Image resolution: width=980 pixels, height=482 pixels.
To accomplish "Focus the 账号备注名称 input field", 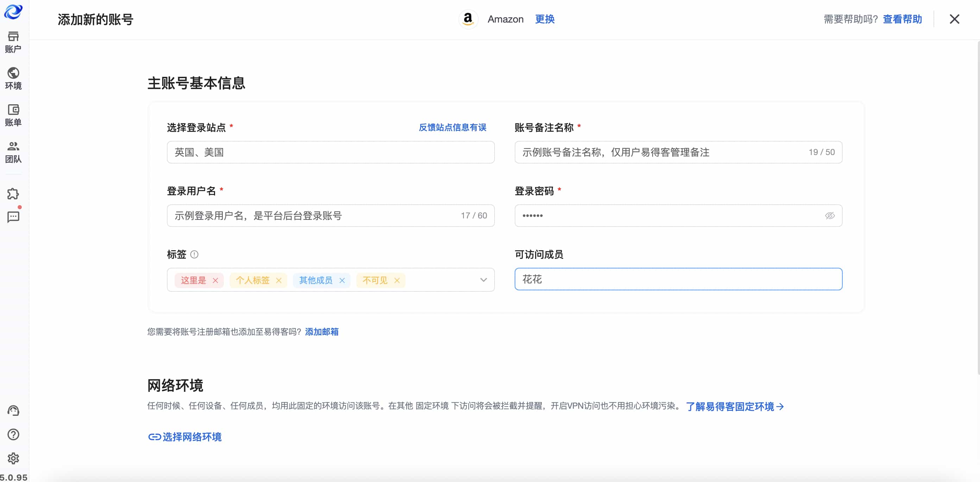I will click(678, 152).
